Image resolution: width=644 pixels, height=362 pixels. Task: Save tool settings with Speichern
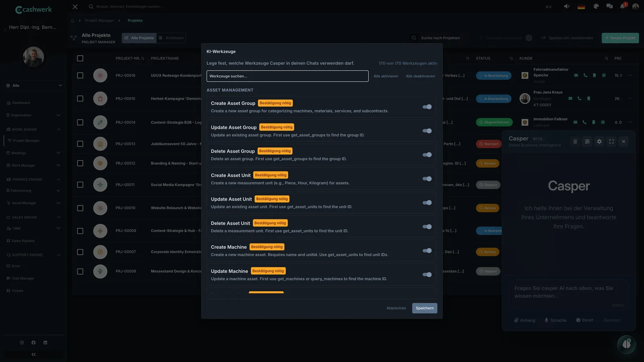pyautogui.click(x=425, y=308)
